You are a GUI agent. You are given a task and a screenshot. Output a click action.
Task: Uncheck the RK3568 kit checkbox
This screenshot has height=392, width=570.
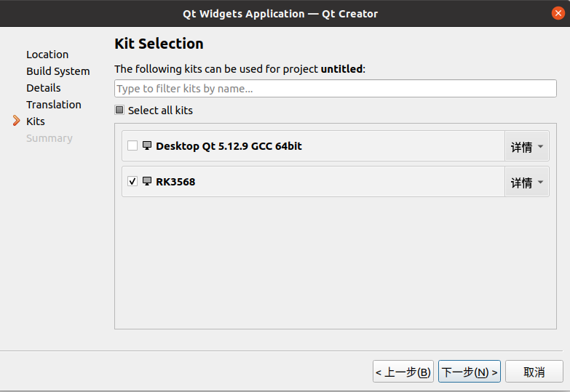click(x=132, y=181)
